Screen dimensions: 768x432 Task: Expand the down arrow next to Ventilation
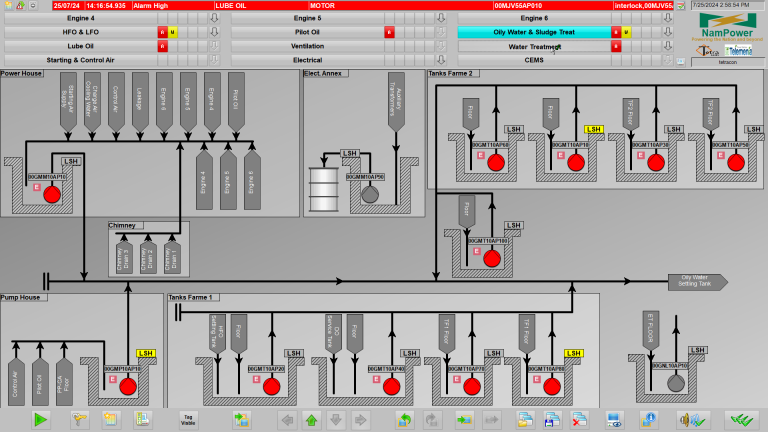tap(441, 46)
